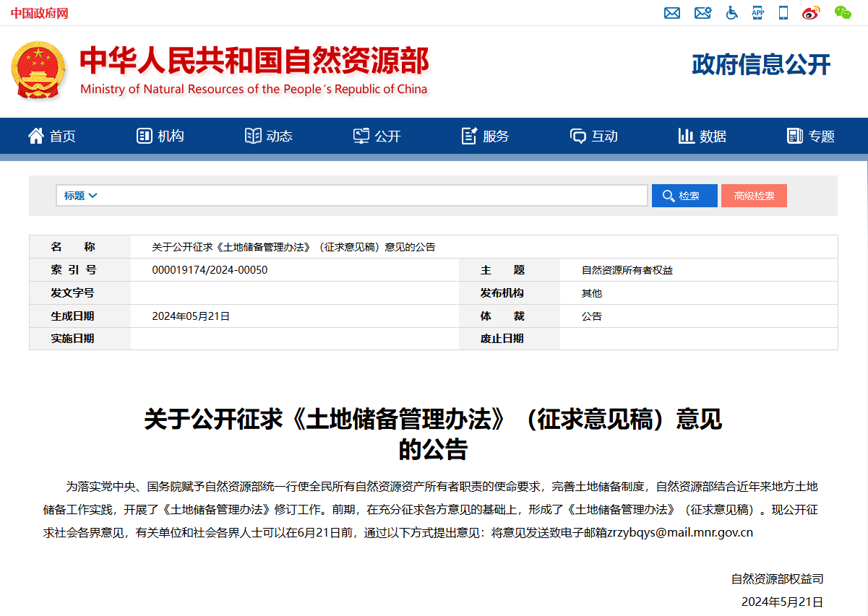Click the bar chart icon beside 数据

pyautogui.click(x=686, y=136)
